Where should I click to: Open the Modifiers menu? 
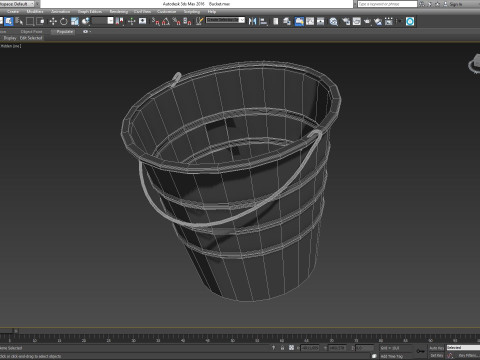(x=35, y=11)
